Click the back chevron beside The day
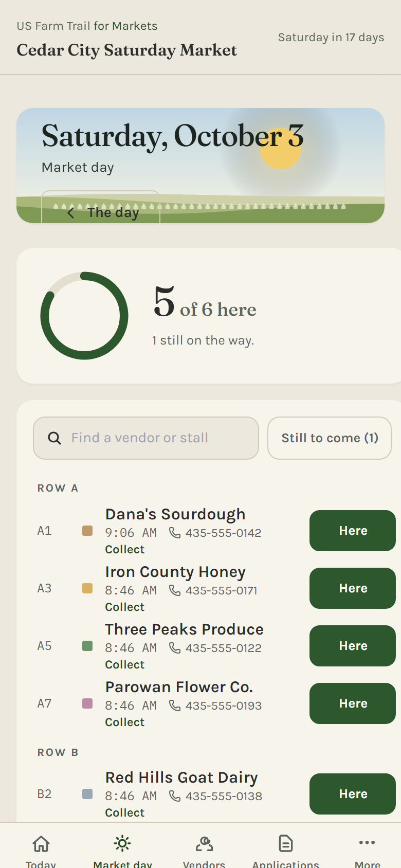The height and width of the screenshot is (868, 401). pos(71,213)
